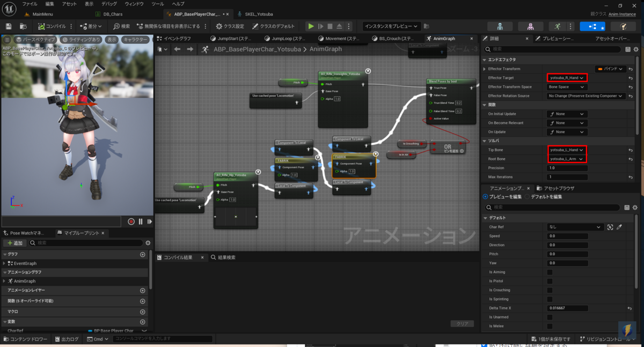Viewport: 644px width, 347px height.
Task: Open details panel settings gear
Action: tap(635, 49)
